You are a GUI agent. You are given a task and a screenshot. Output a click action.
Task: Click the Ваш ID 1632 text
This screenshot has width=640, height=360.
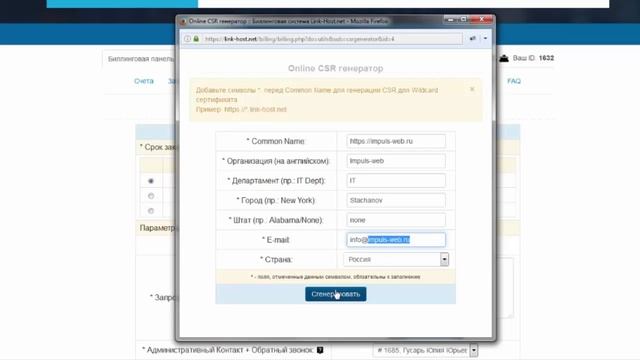coord(533,58)
